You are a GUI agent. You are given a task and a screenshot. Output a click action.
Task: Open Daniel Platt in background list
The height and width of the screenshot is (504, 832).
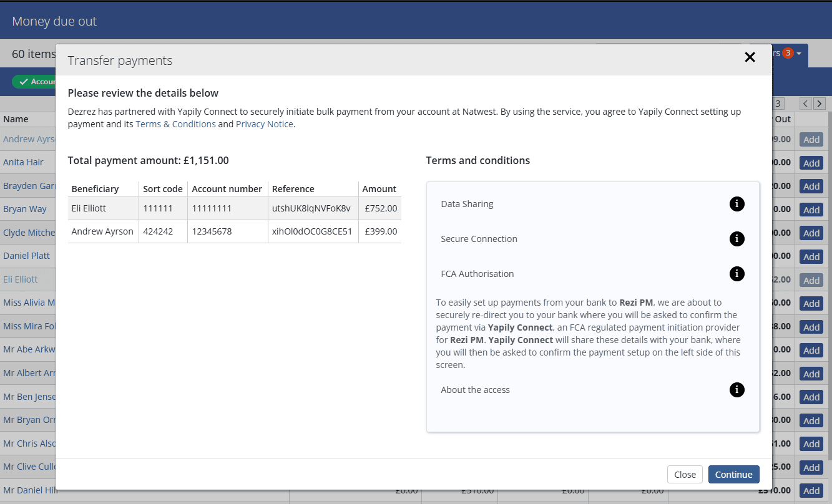coord(26,256)
